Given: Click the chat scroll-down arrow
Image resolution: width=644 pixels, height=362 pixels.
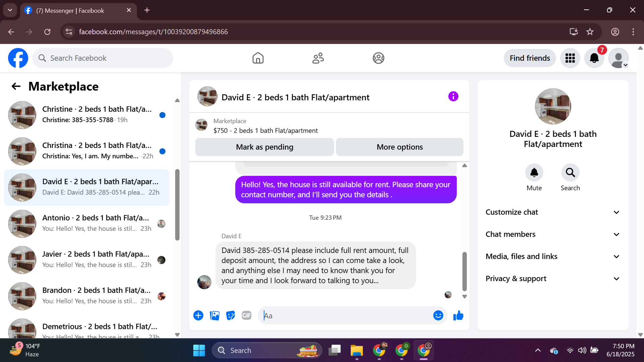Looking at the screenshot, I should [x=464, y=297].
